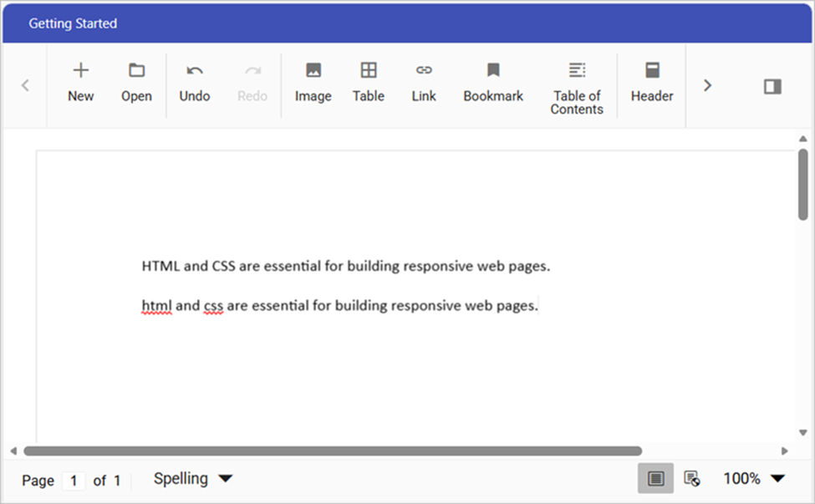Screen dimensions: 815x504
Task: Insert a hyperlink
Action: pyautogui.click(x=423, y=82)
